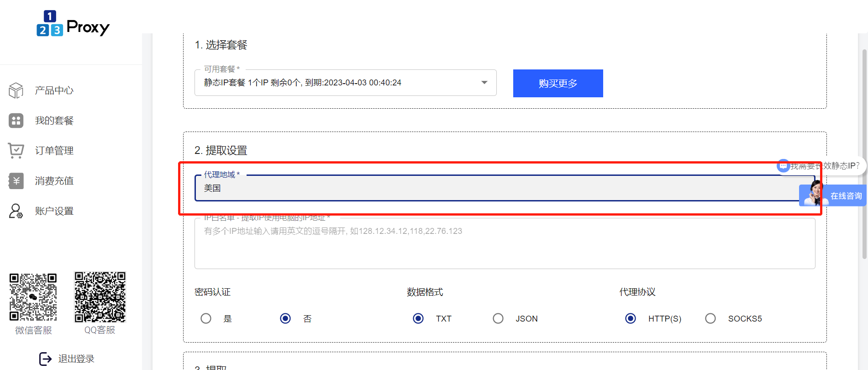Click the My Packages grid icon
Screen dimensions: 868x370
[16, 121]
